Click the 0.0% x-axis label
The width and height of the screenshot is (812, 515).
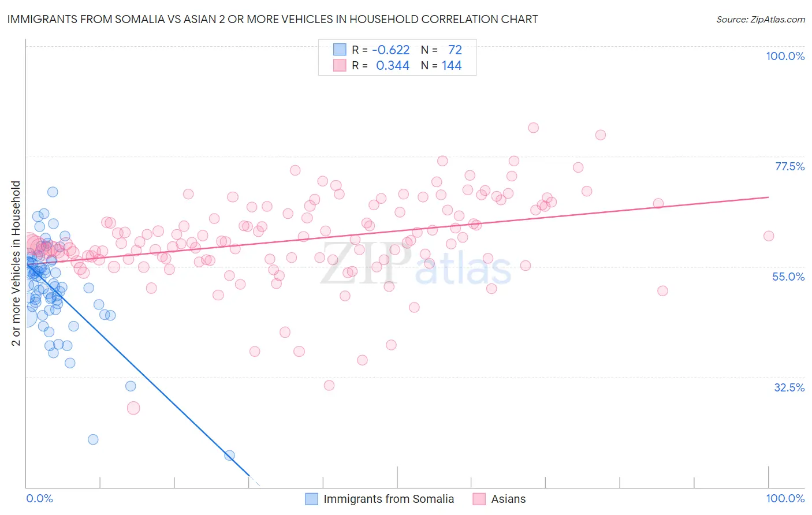point(39,498)
